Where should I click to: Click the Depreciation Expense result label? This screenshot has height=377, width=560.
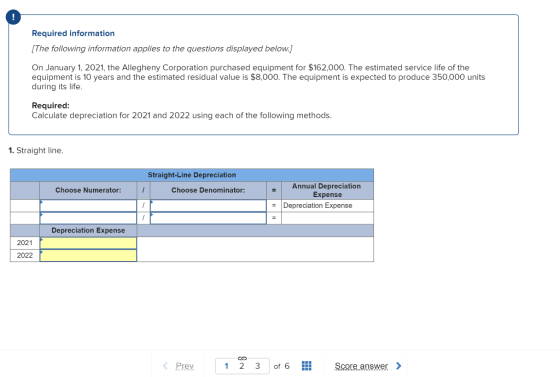[x=318, y=205]
